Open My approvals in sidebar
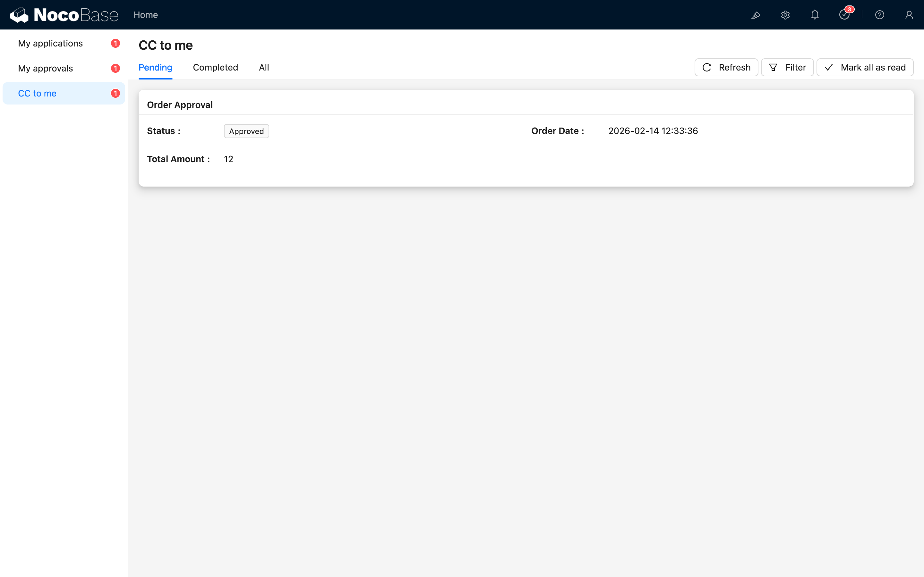This screenshot has width=924, height=577. tap(46, 68)
